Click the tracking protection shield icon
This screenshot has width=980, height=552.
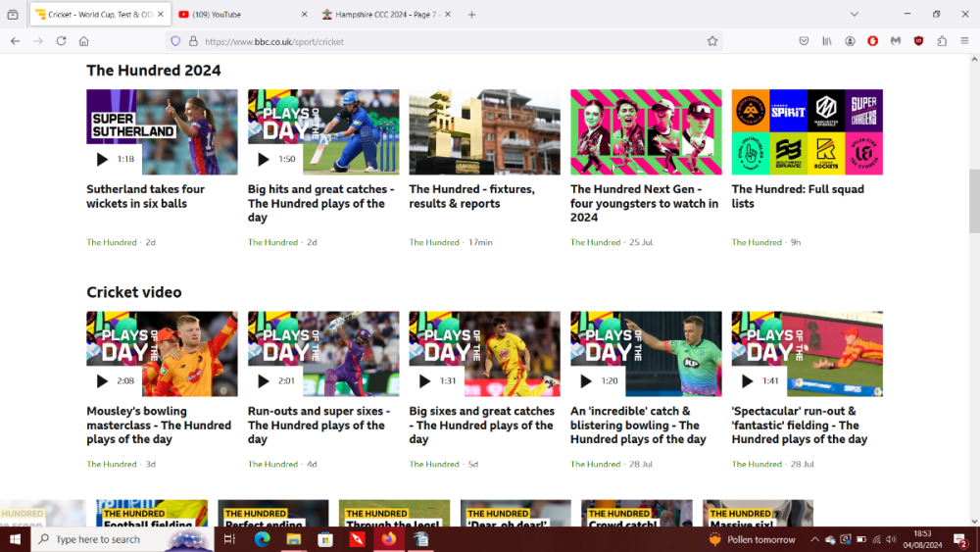[x=175, y=41]
